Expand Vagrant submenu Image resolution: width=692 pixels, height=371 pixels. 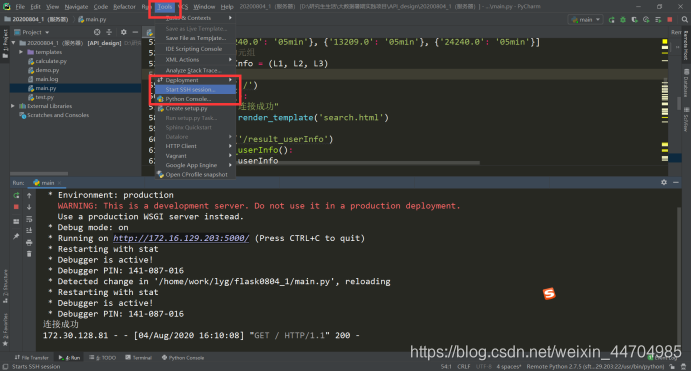[x=196, y=156]
